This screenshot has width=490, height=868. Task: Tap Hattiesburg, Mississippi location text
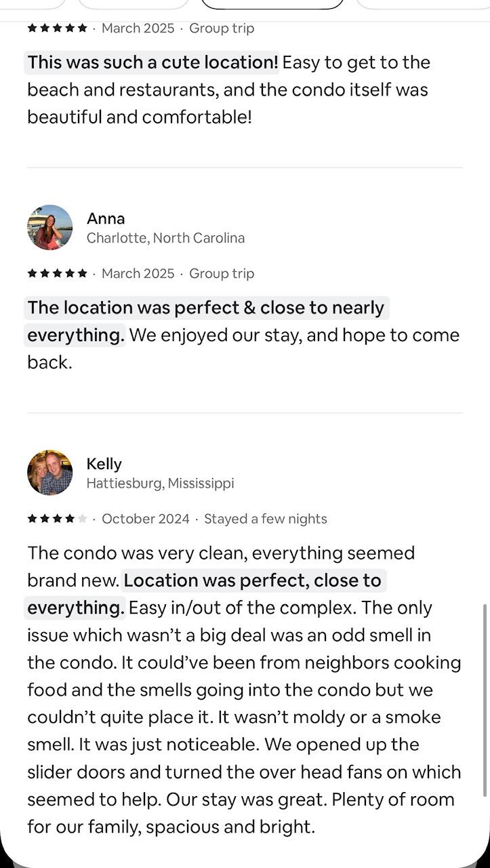click(161, 484)
